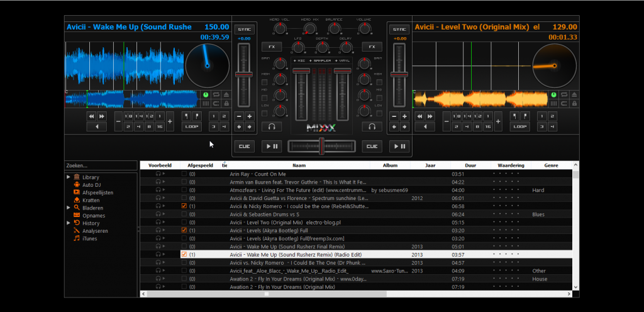Click right deck fast-forward double-arrow button
644x312 pixels.
pos(430,116)
